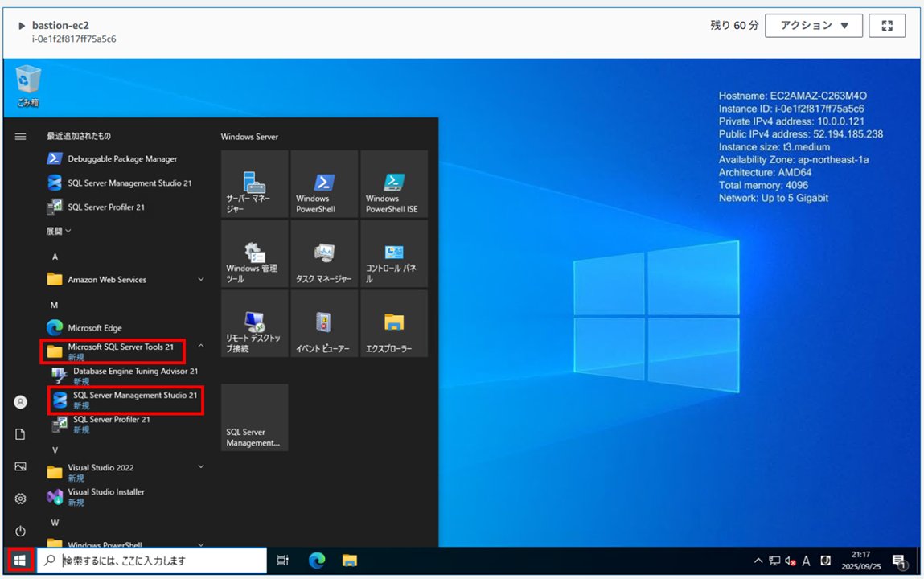Expand bastion-ec2 session details triangle
This screenshot has height=579, width=924.
tap(21, 26)
